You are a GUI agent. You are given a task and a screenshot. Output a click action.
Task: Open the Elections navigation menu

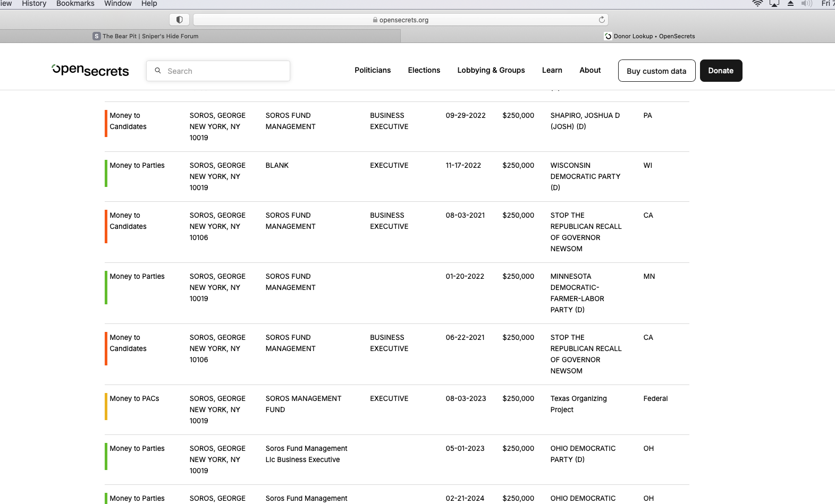point(424,70)
